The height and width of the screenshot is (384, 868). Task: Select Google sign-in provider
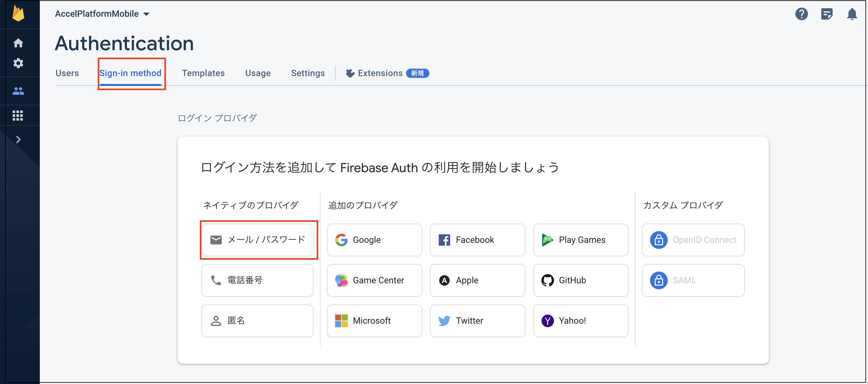(374, 240)
